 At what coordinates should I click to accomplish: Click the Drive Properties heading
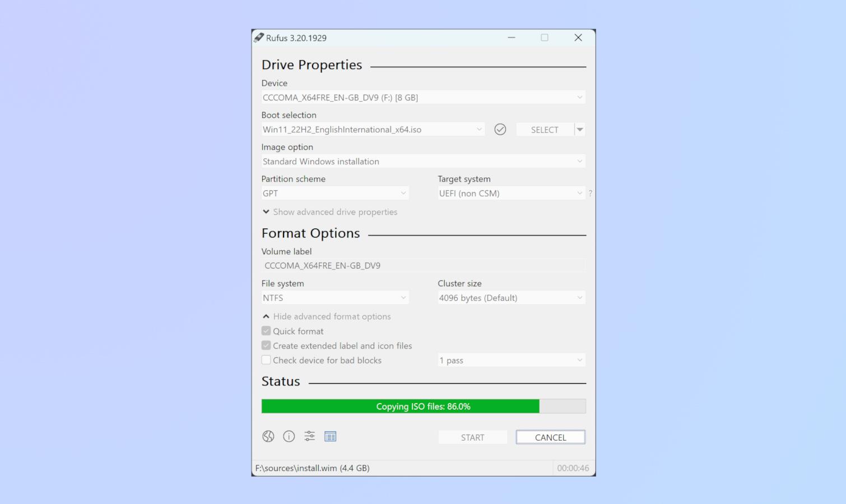[x=312, y=65]
